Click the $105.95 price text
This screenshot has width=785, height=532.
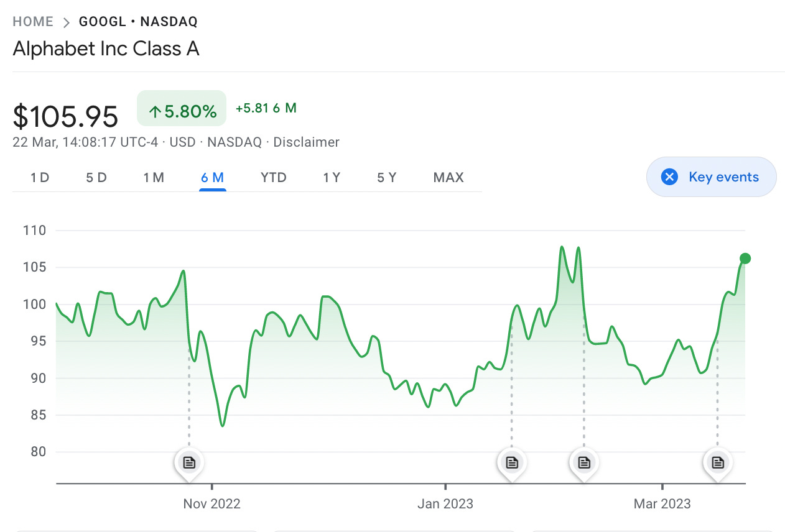click(65, 116)
